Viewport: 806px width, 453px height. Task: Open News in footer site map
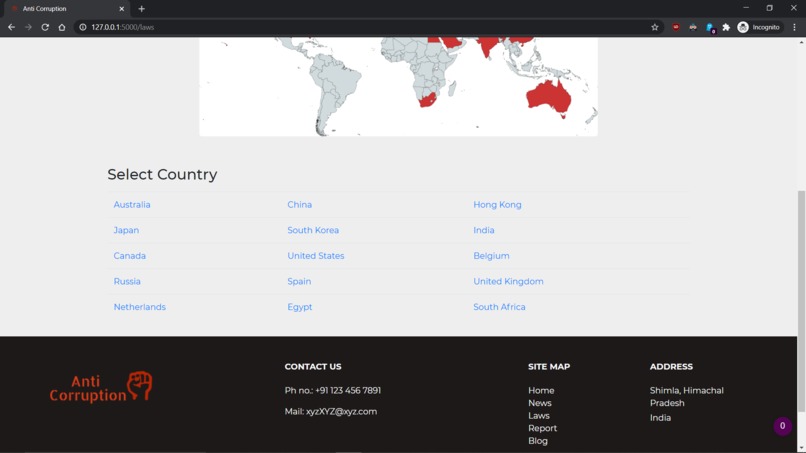[x=540, y=403]
